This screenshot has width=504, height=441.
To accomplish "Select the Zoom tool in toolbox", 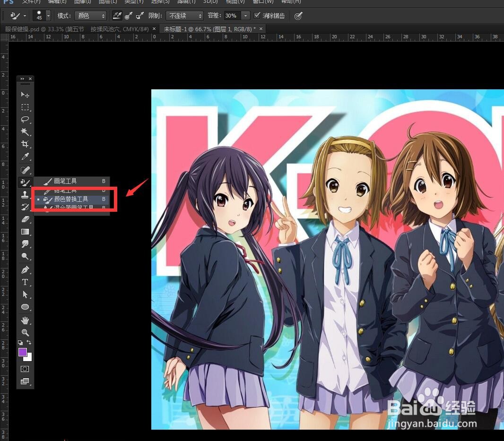I will click(x=25, y=332).
